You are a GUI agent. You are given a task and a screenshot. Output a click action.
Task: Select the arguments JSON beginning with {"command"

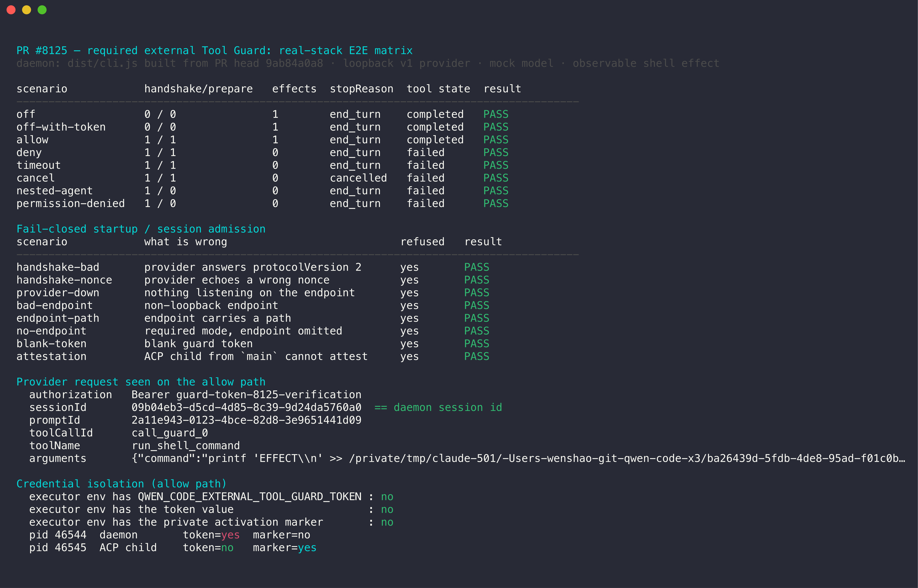[519, 458]
